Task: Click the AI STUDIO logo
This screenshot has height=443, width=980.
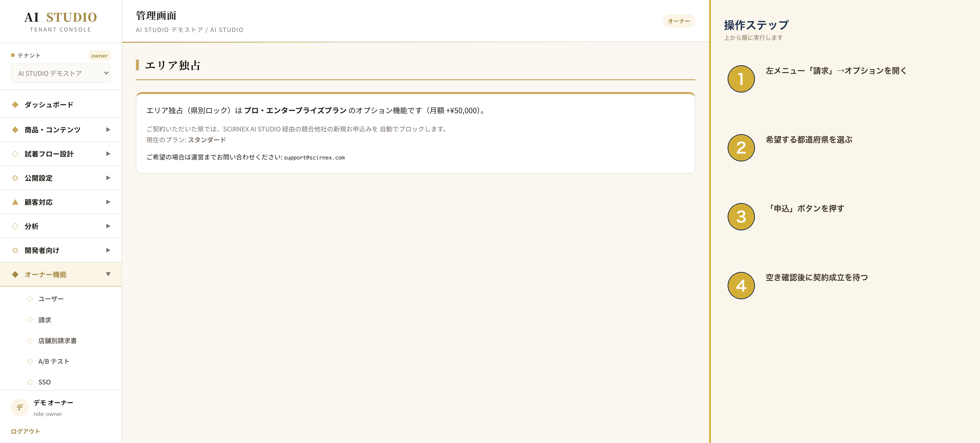Action: (61, 17)
